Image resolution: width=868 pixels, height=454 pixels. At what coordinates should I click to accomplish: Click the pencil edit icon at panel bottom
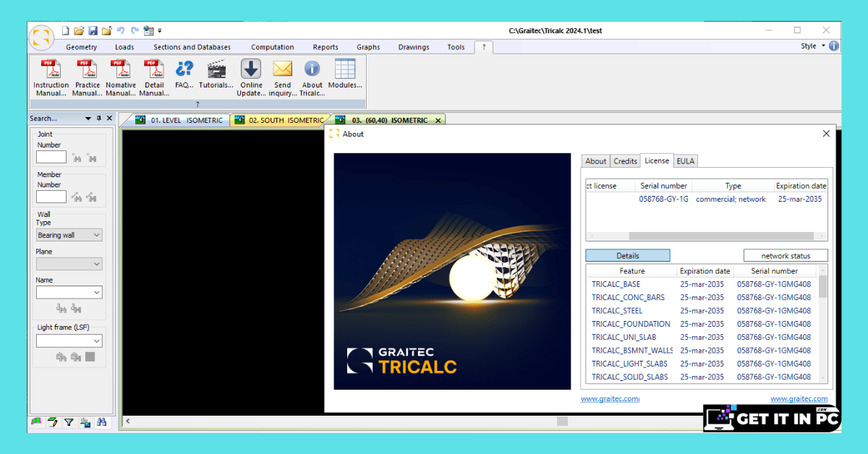[53, 422]
